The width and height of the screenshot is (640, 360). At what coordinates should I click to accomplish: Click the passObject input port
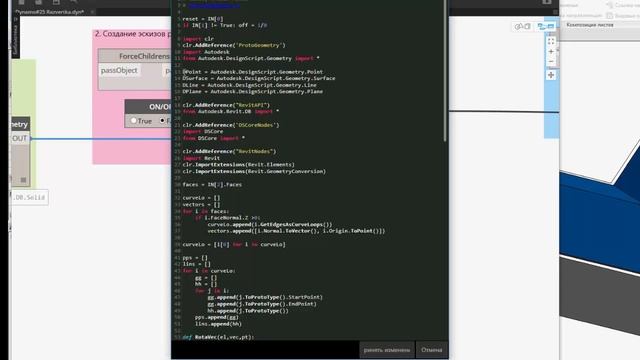pyautogui.click(x=119, y=71)
